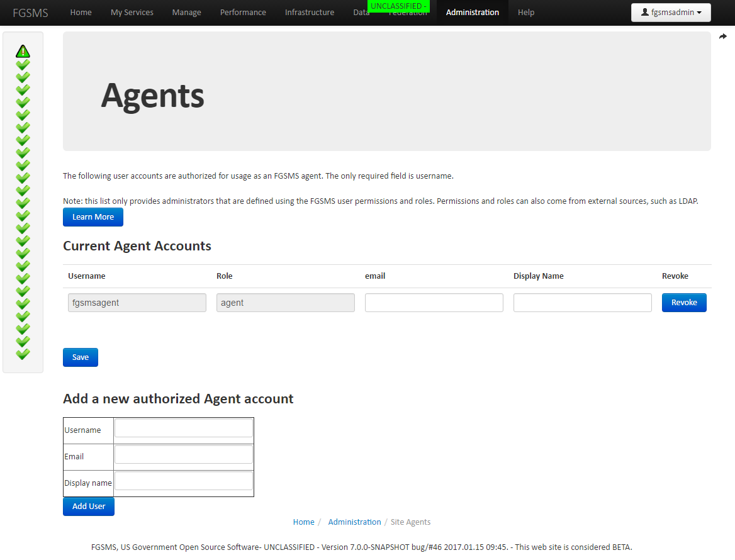Click the Save button
735x560 pixels.
coord(80,357)
